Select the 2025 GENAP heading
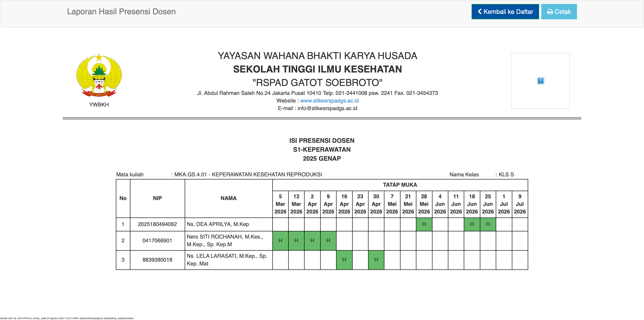The height and width of the screenshot is (320, 644). 322,159
